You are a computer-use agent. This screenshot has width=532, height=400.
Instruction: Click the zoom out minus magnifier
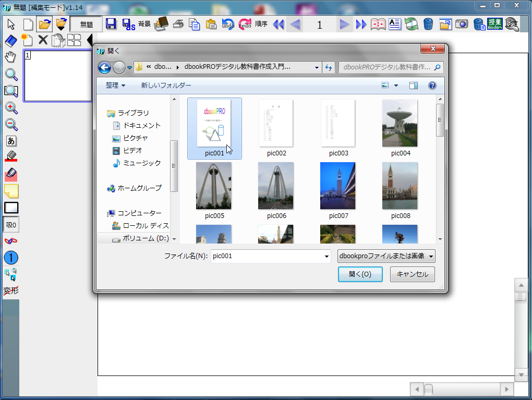click(x=11, y=125)
